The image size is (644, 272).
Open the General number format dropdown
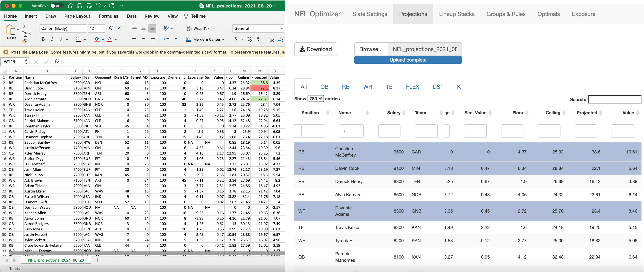click(x=258, y=29)
